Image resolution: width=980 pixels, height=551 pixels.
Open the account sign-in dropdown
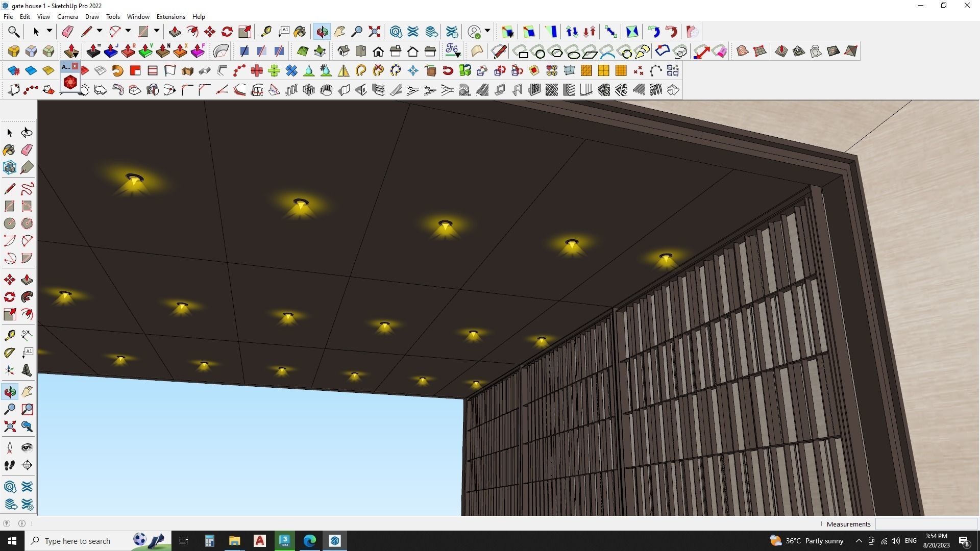[487, 31]
